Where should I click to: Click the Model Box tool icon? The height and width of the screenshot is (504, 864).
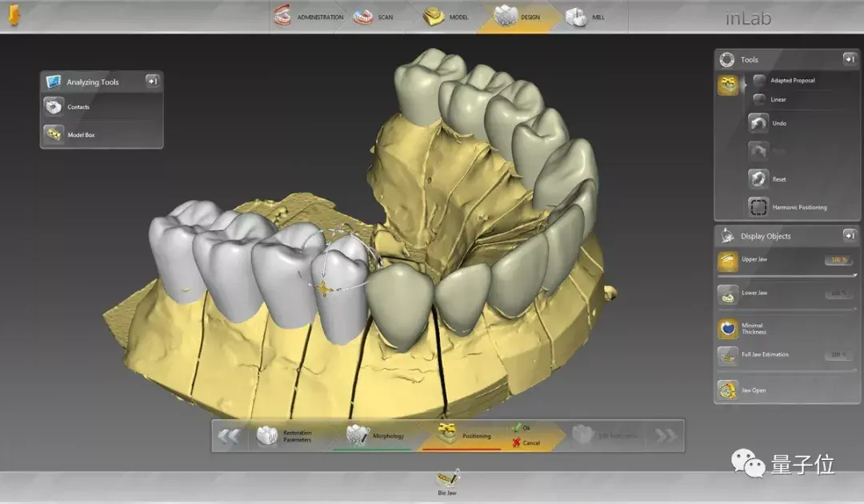pos(54,134)
